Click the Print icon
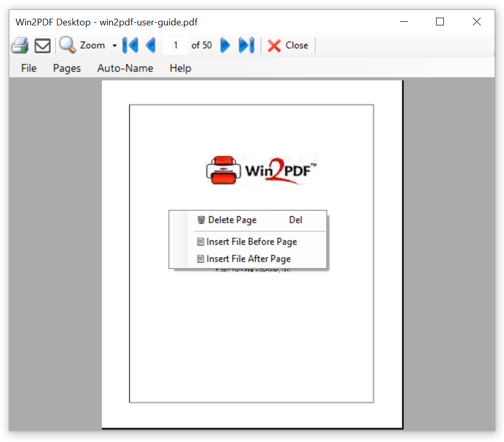504x442 pixels. click(x=19, y=45)
